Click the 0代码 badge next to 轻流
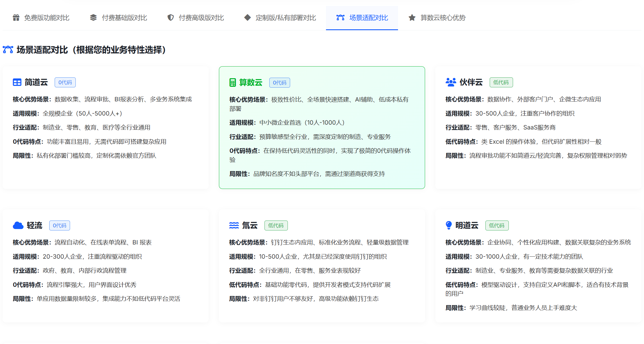 click(60, 226)
